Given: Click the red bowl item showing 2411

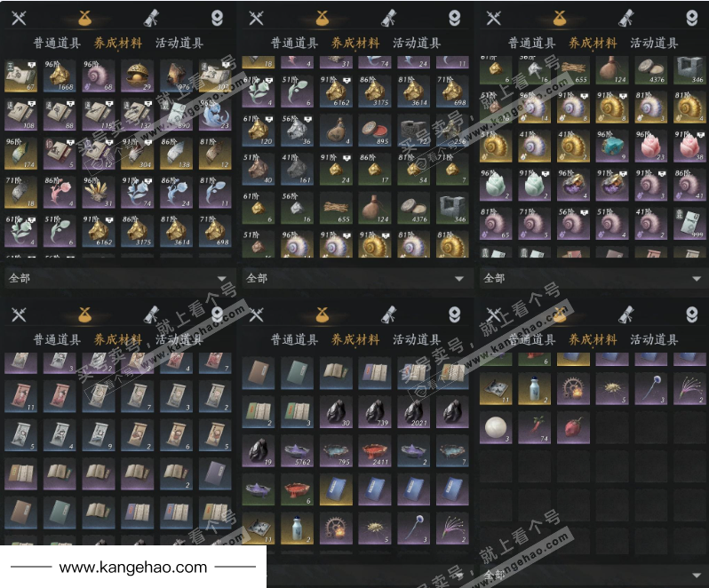Looking at the screenshot, I should (375, 451).
